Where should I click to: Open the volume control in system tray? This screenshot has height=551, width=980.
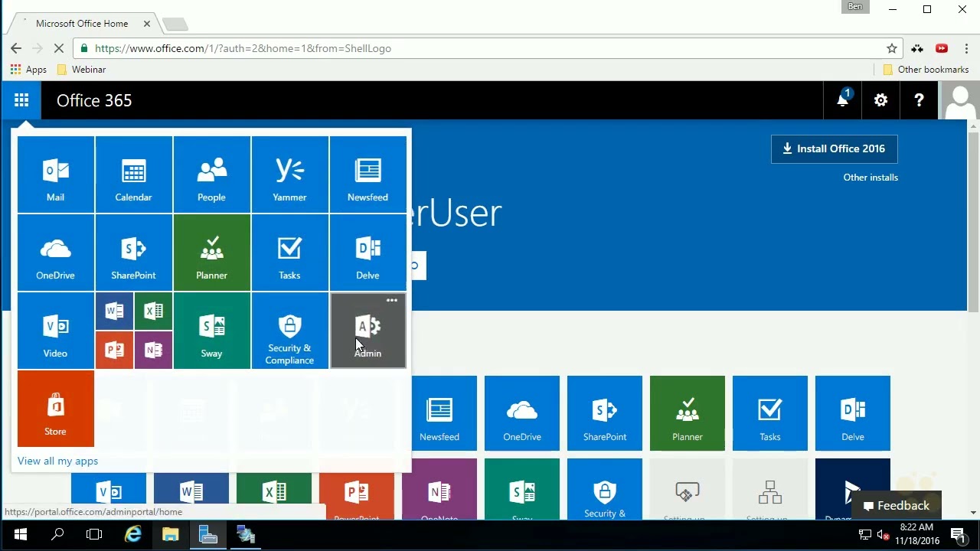pyautogui.click(x=883, y=535)
